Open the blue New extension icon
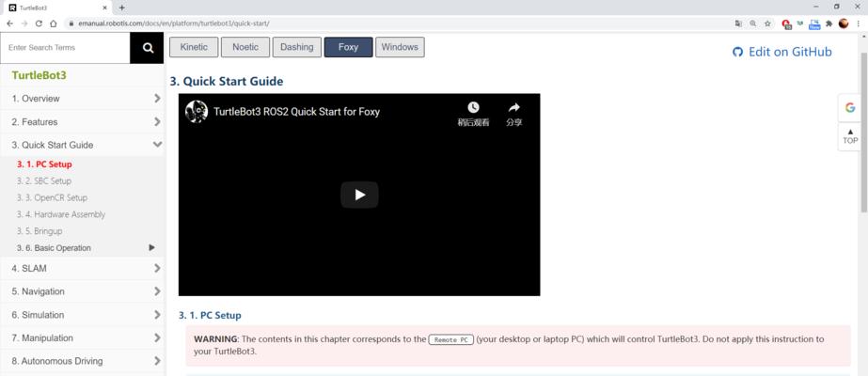Screen dimensions: 868x376 [814, 23]
